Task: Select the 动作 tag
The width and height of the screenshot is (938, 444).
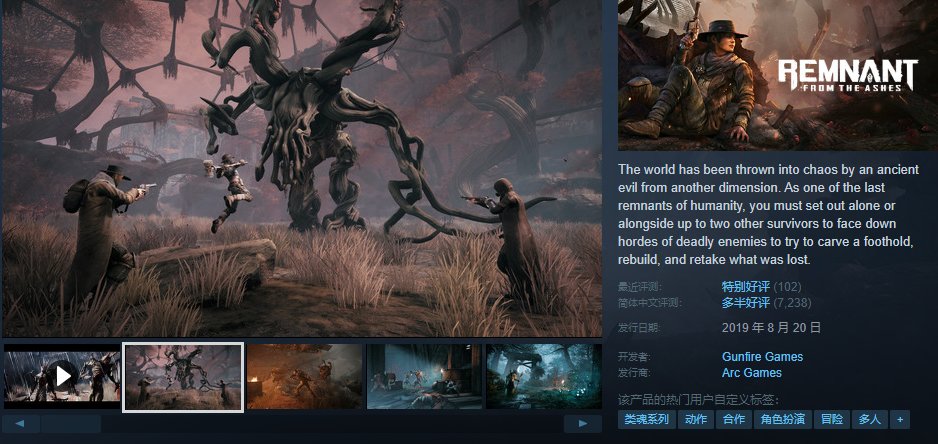Action: [x=696, y=419]
